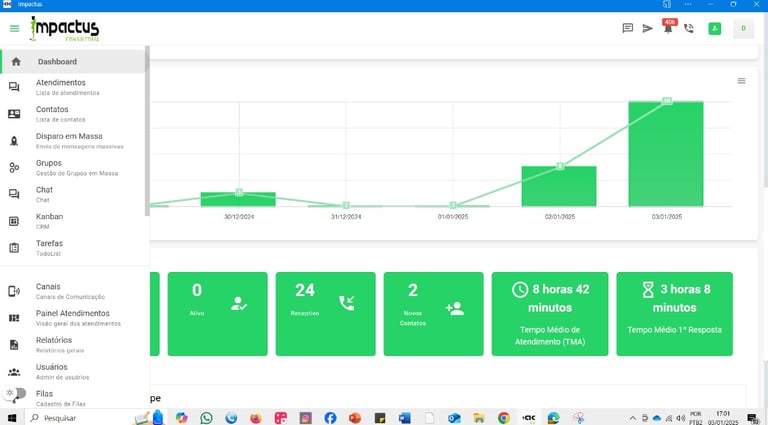Open Filas menu label
Viewport: 768px width, 425px height.
44,394
